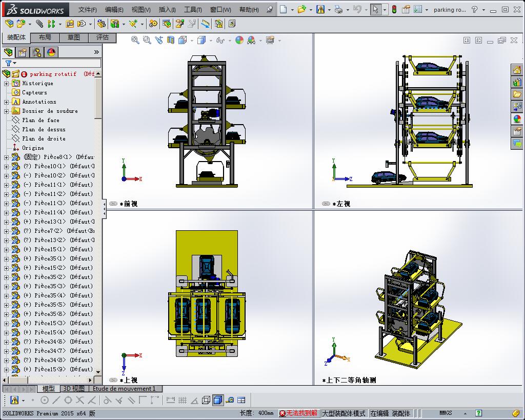Select the Origine tree item
Viewport: 525px width, 420px height.
coord(33,148)
